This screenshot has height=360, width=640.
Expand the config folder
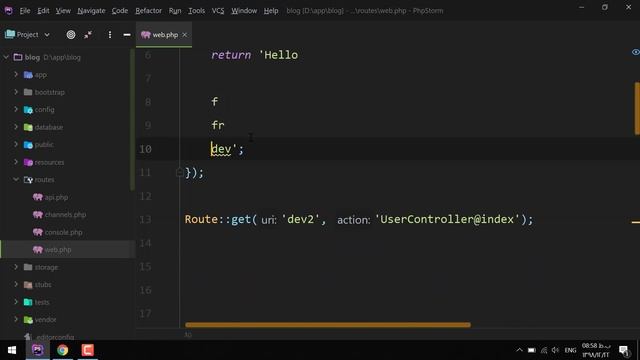[x=16, y=109]
